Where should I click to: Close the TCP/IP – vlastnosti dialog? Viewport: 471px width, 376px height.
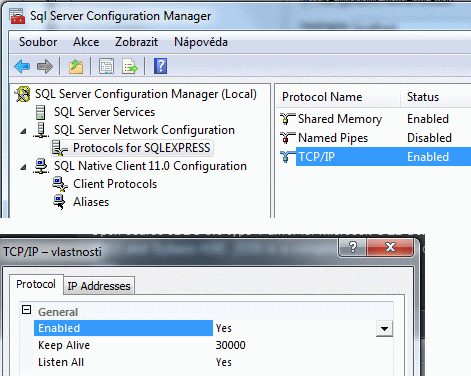click(x=390, y=247)
